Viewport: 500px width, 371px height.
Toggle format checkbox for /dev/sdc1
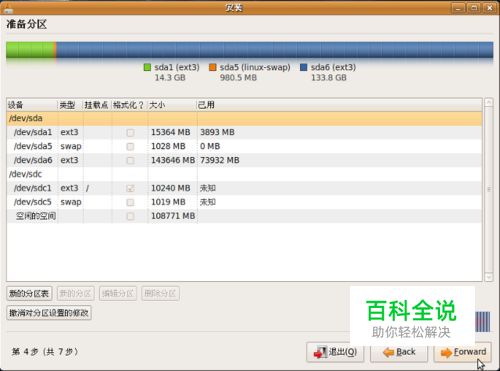click(130, 188)
